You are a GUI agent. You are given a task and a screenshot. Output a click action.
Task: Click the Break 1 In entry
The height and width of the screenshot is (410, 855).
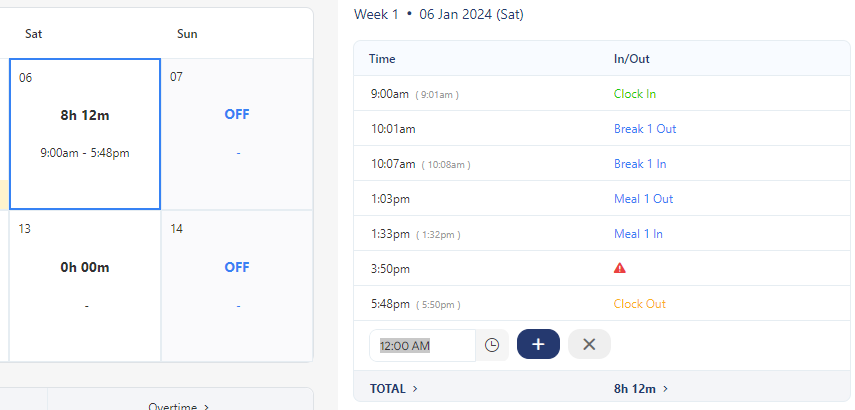tap(640, 164)
